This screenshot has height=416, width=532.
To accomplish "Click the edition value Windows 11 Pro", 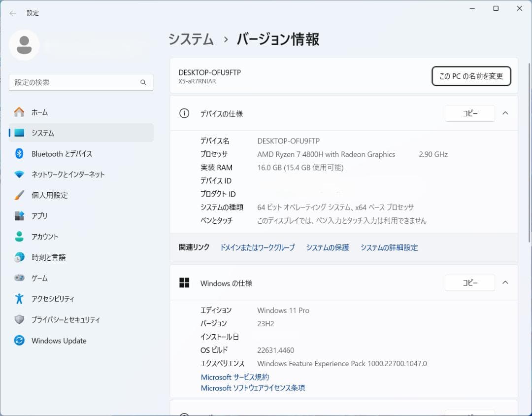I will [x=283, y=311].
